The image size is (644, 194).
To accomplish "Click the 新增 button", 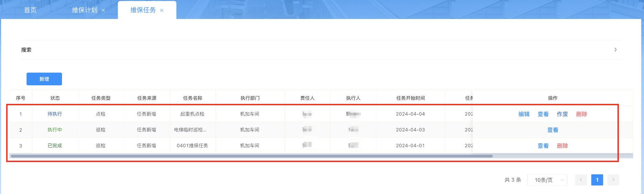I will (44, 79).
